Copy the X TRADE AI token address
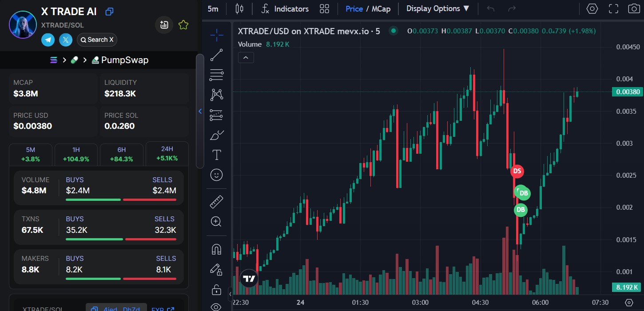This screenshot has height=311, width=644. 109,12
